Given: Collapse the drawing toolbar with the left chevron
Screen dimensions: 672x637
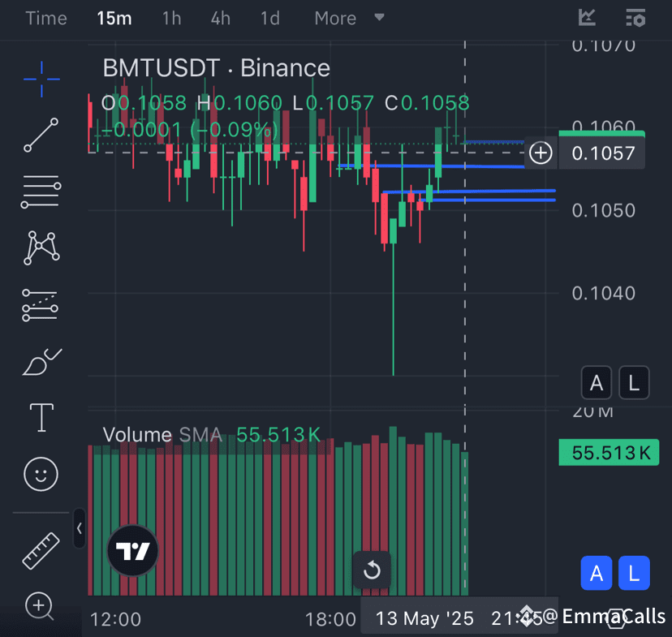Looking at the screenshot, I should pyautogui.click(x=79, y=528).
